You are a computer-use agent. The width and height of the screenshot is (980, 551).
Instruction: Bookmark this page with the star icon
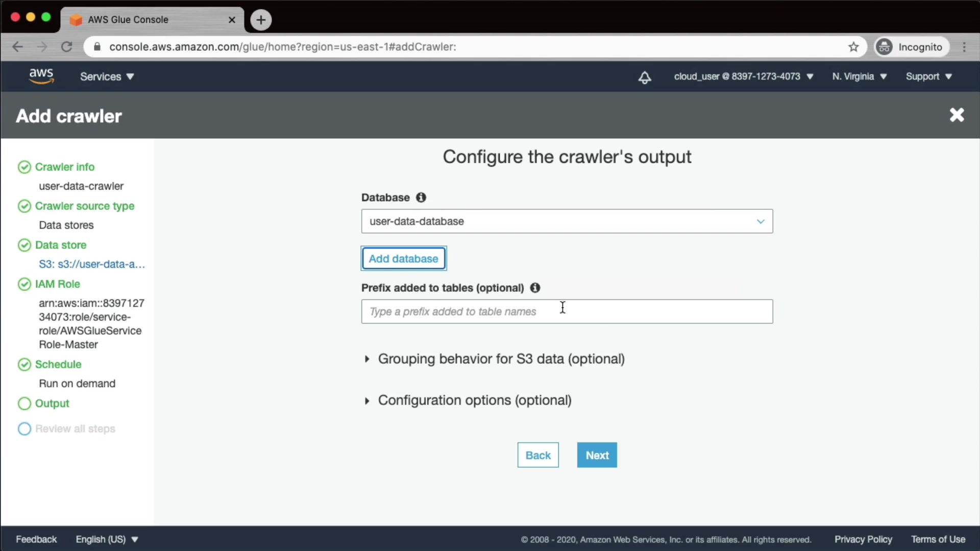(853, 47)
